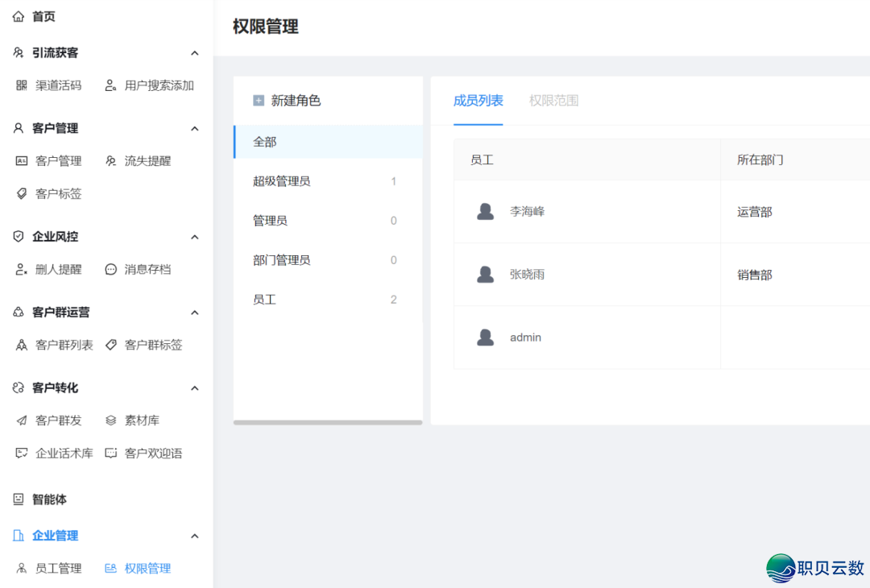Open 企业话术库 via its speech icon
Viewport: 870px width, 588px height.
click(x=21, y=453)
